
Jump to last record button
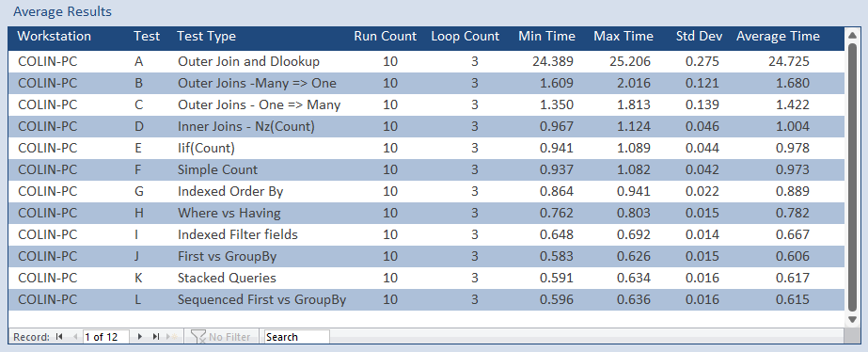click(x=156, y=337)
